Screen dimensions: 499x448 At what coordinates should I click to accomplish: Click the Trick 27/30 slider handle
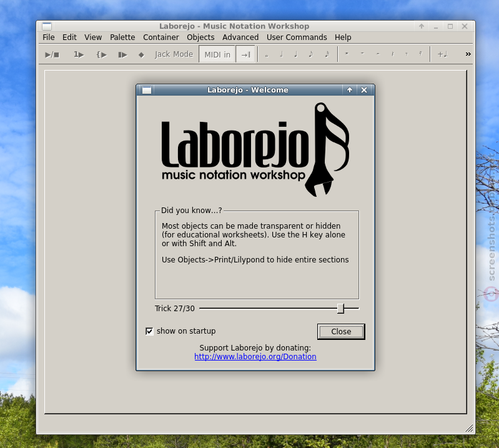click(340, 308)
